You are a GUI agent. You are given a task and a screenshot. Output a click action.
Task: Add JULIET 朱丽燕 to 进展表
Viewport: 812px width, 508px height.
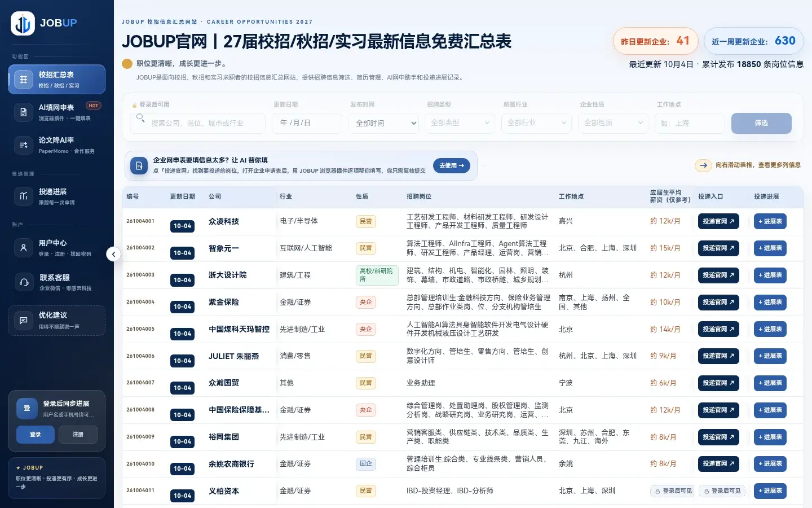pos(770,356)
